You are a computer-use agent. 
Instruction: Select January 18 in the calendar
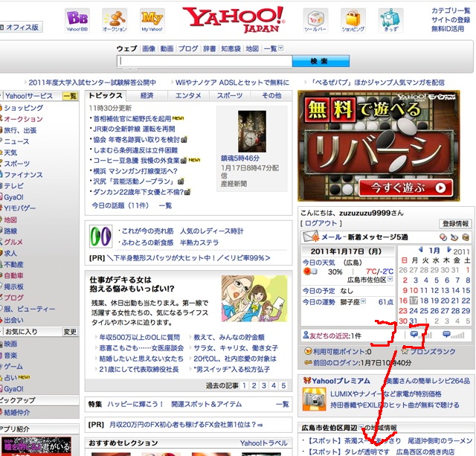424,301
